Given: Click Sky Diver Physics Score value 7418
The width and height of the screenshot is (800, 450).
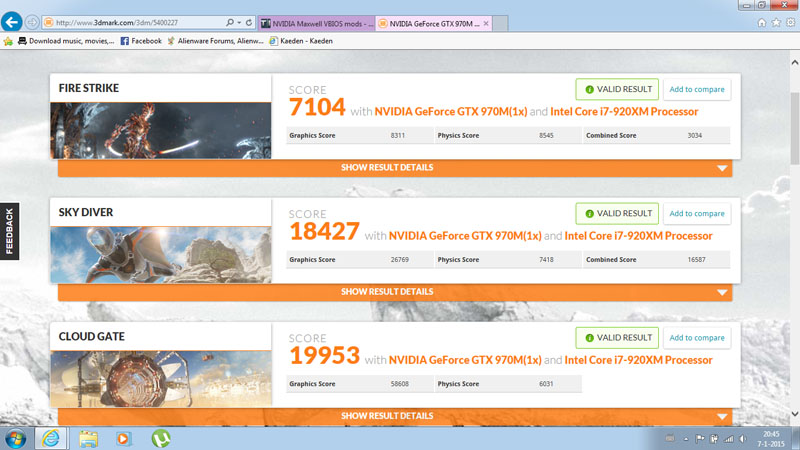Looking at the screenshot, I should 546,260.
